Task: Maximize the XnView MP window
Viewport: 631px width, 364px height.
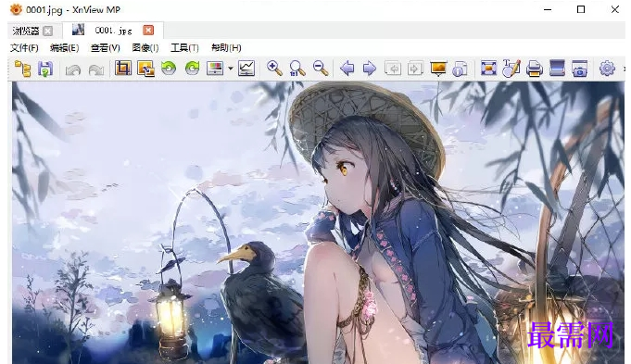Action: (x=581, y=9)
